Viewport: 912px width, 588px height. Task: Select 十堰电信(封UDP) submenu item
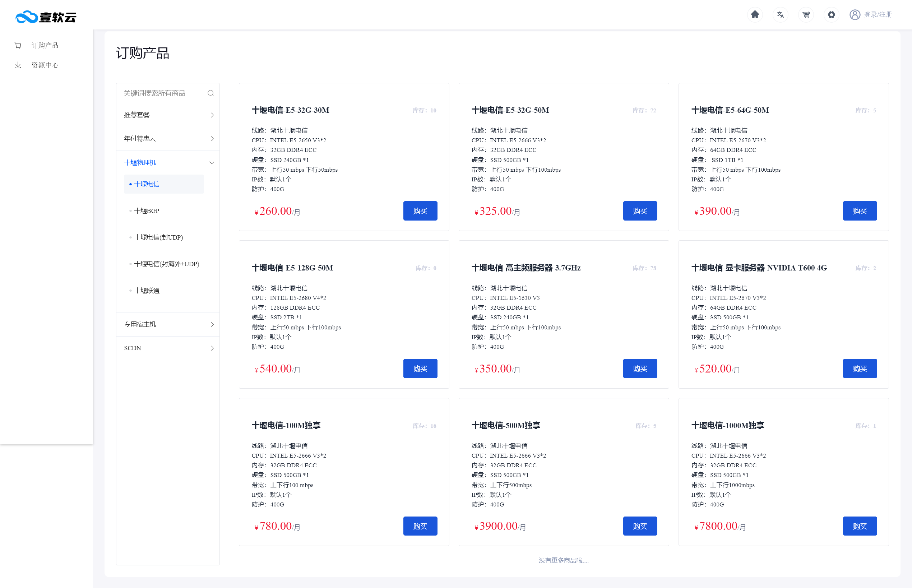click(x=158, y=237)
